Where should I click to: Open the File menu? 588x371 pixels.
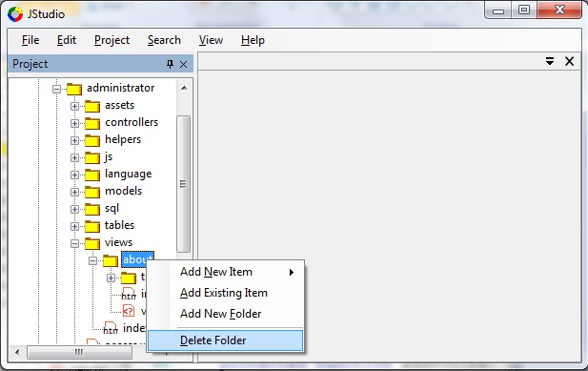[x=30, y=40]
